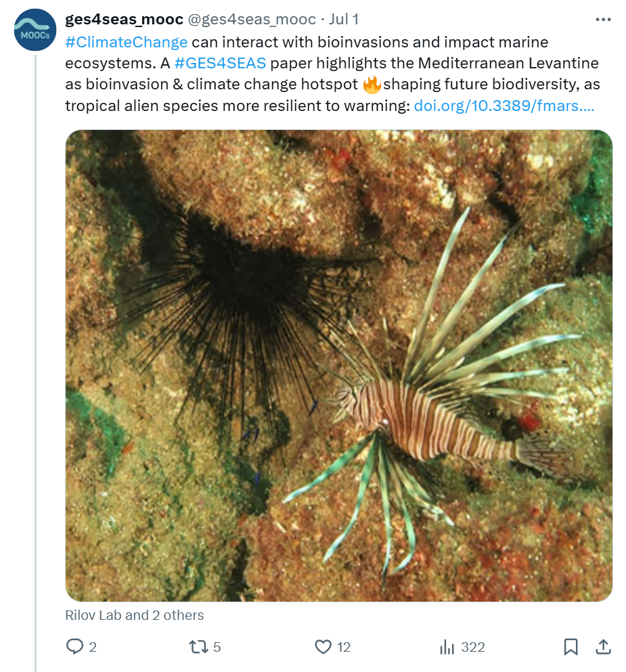Open the ges4seas_mooc display name profile
626x672 pixels.
click(124, 20)
